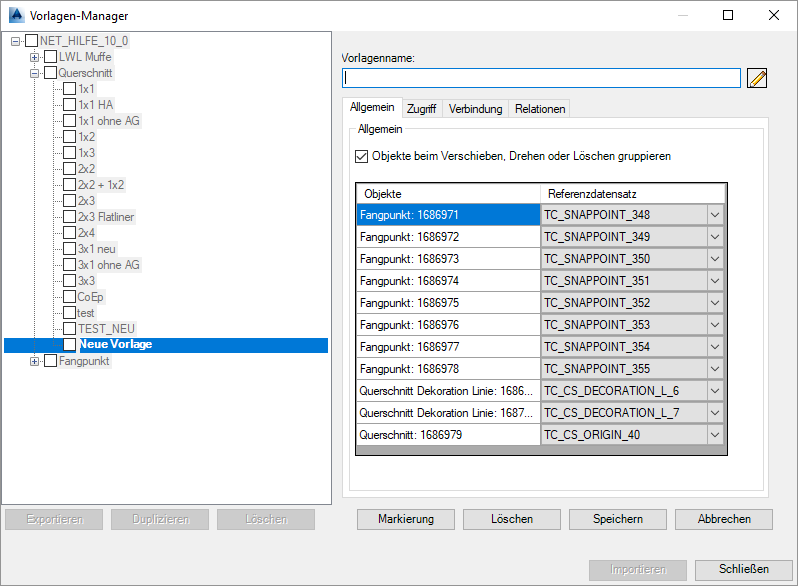Tick the checkbox beside 1x1 HA
This screenshot has width=798, height=586.
coord(69,105)
